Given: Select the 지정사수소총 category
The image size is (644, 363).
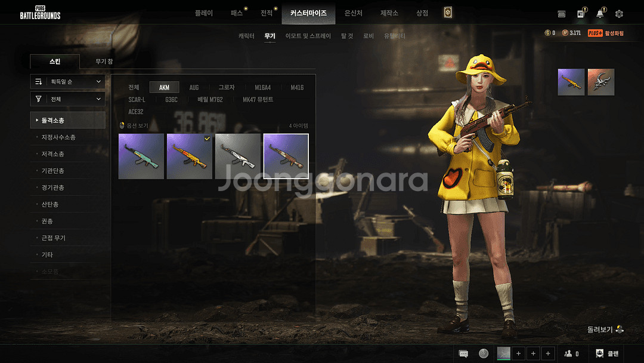Looking at the screenshot, I should click(68, 137).
